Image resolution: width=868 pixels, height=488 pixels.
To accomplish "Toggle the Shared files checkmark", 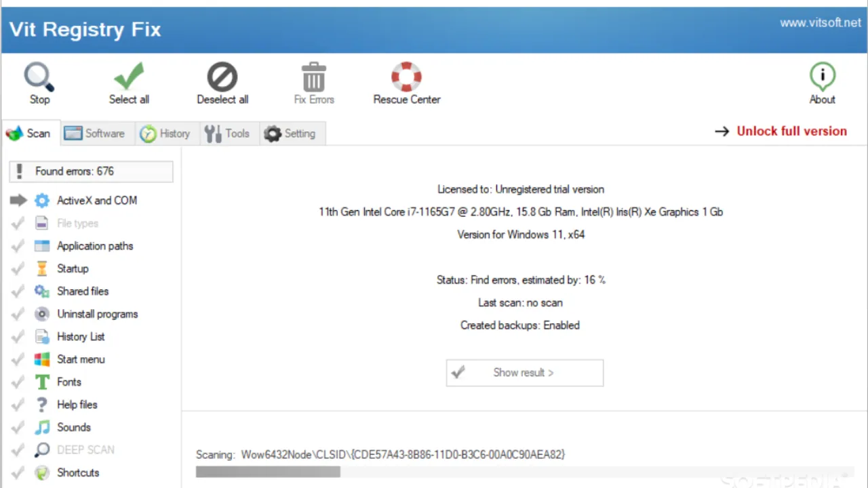I will [x=18, y=291].
